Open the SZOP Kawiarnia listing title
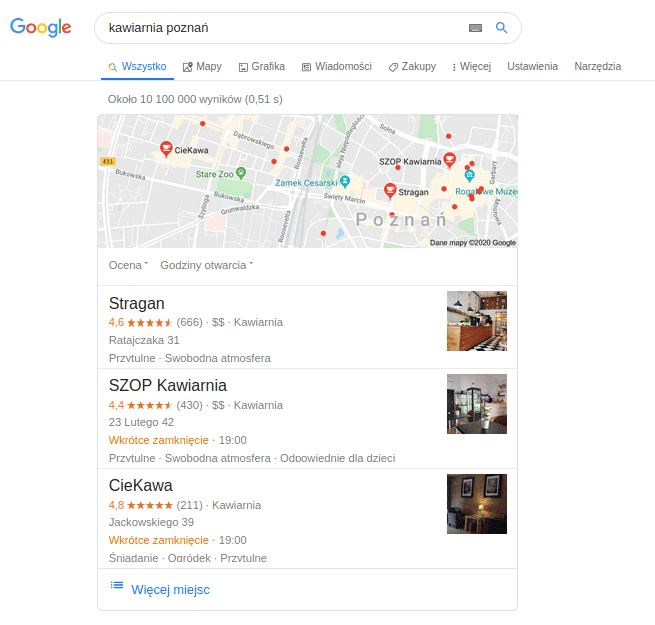 pos(168,386)
